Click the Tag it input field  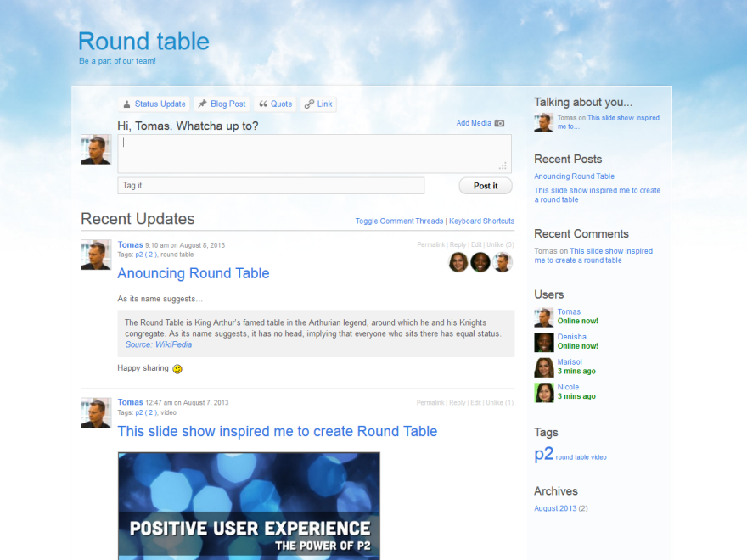271,186
